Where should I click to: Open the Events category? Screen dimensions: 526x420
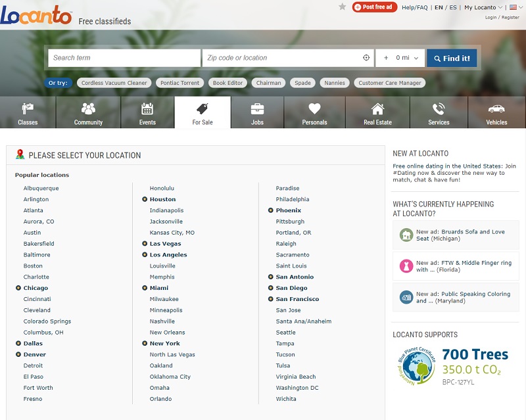click(x=147, y=112)
